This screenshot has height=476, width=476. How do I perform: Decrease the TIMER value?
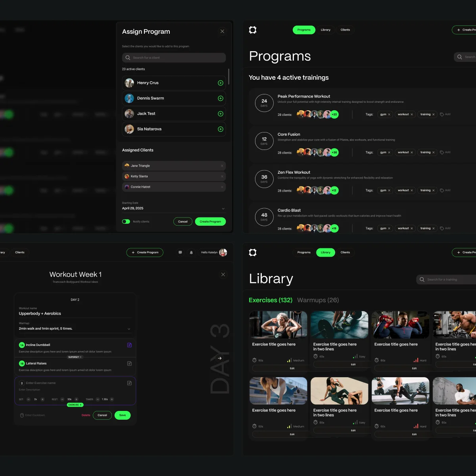98,399
